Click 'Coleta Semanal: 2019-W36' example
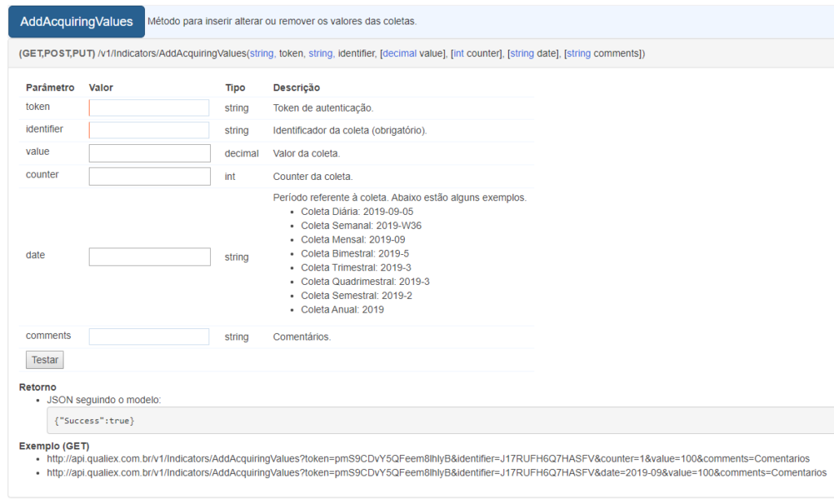Screen dimensions: 834x504 coord(361,226)
